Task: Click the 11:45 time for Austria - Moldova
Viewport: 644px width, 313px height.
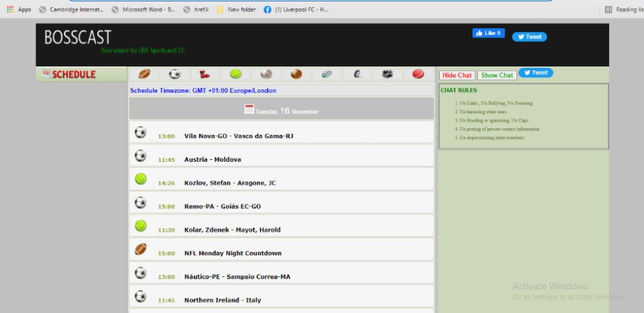Action: pos(166,160)
